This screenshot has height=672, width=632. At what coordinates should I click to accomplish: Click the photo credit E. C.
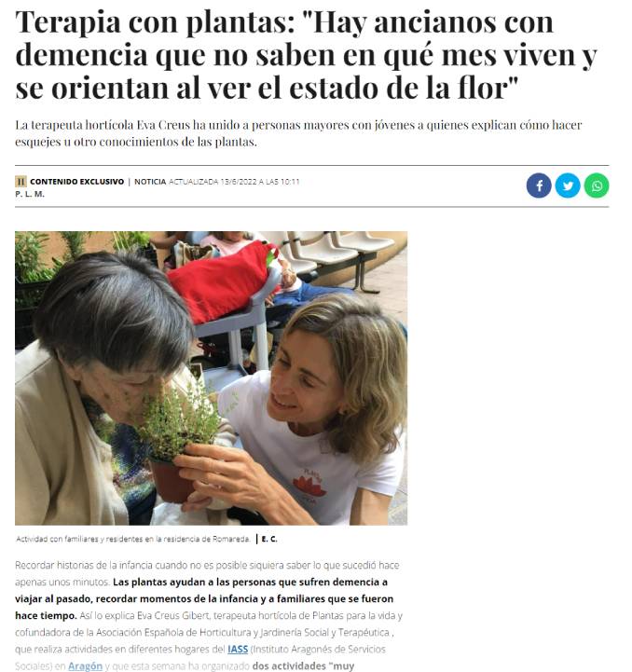(269, 539)
